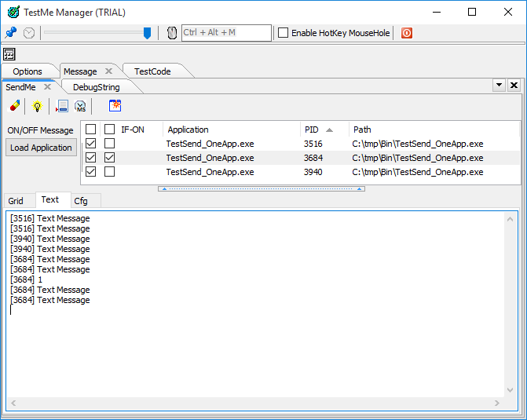Click the light bulb toolbar icon
527x420 pixels.
point(36,106)
